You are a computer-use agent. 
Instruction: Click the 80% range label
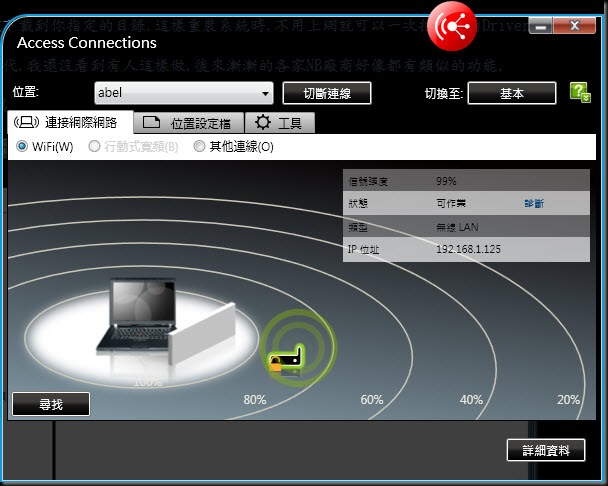tap(255, 400)
